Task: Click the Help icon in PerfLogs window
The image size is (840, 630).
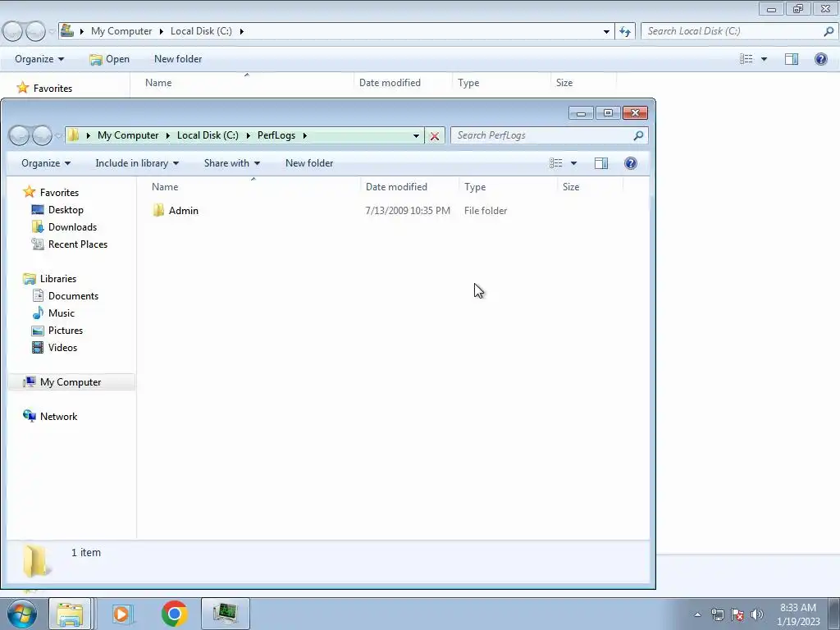Action: pyautogui.click(x=631, y=163)
